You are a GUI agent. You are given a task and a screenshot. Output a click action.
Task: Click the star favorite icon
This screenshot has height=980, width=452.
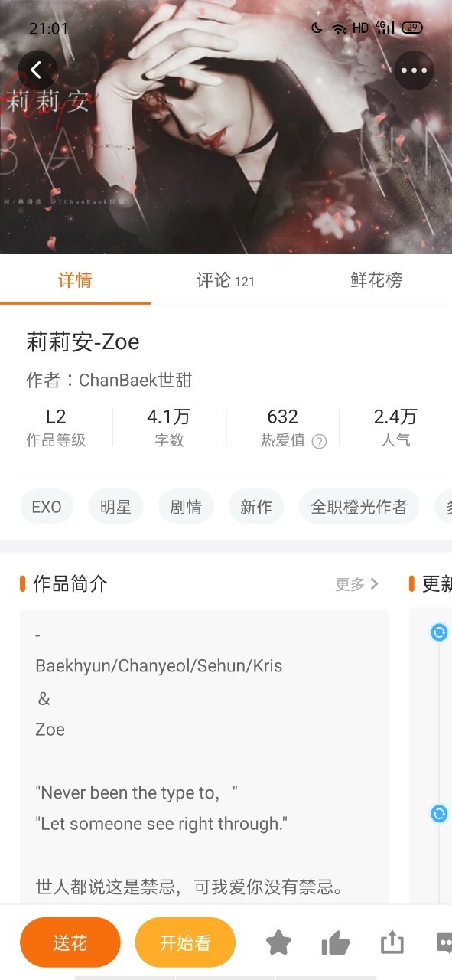click(x=278, y=942)
